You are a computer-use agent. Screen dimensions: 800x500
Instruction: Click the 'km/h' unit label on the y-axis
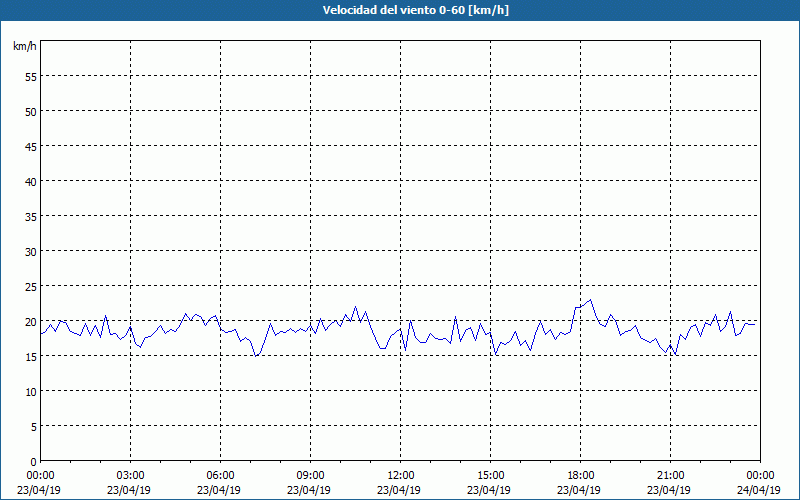(x=25, y=46)
